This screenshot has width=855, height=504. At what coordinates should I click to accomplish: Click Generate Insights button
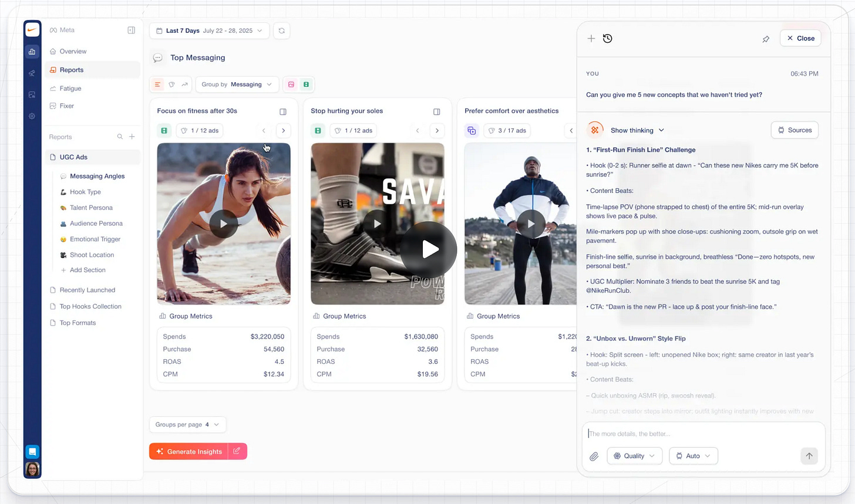(188, 451)
